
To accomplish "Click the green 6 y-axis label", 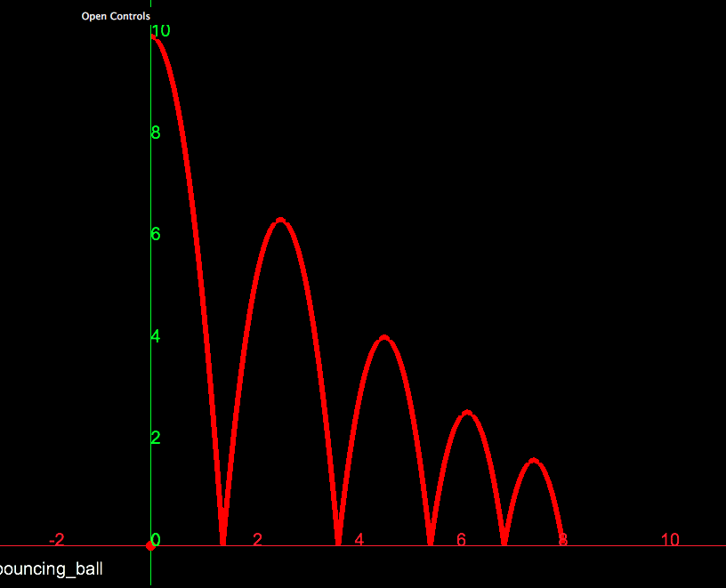I will pyautogui.click(x=156, y=234).
